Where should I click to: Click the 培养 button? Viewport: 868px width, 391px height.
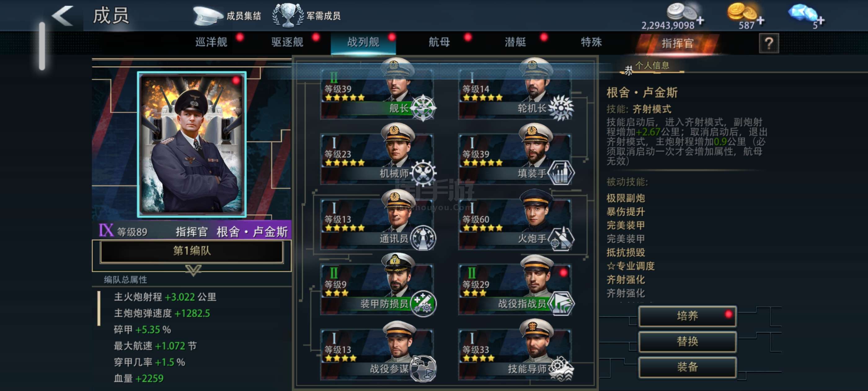[687, 316]
